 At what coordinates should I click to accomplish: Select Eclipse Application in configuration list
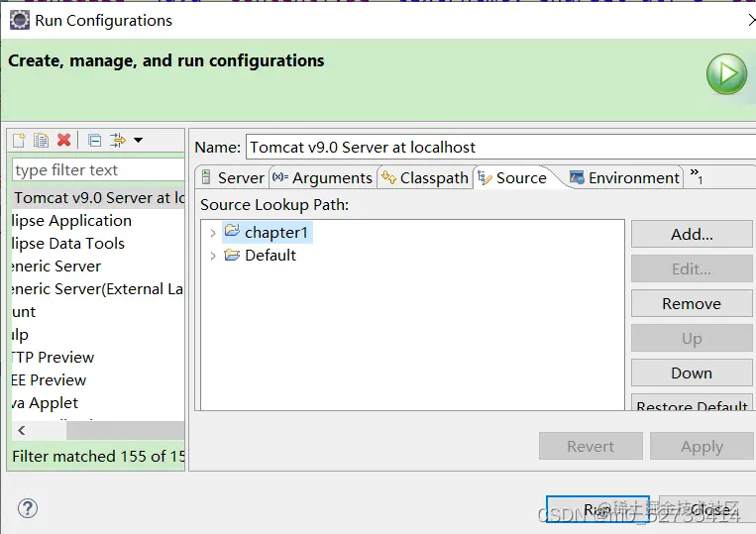[71, 220]
